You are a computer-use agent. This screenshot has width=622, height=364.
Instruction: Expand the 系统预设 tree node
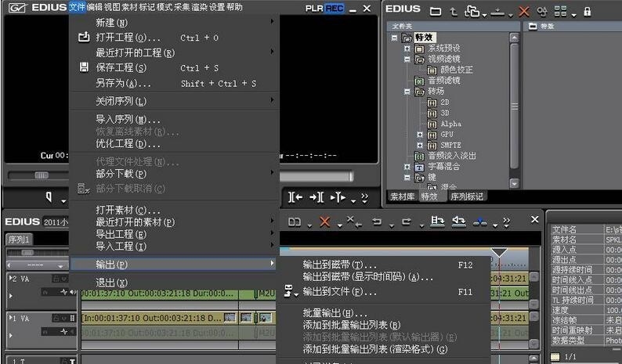[x=407, y=49]
